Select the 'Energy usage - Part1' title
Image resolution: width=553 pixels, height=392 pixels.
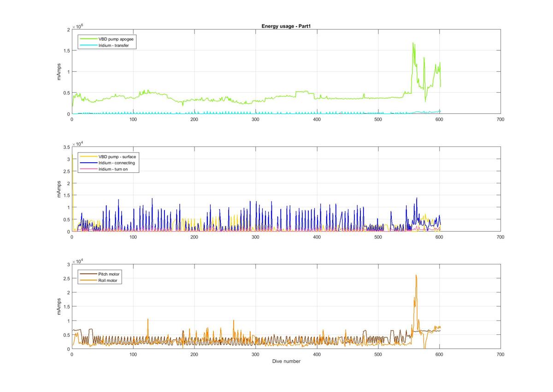286,26
